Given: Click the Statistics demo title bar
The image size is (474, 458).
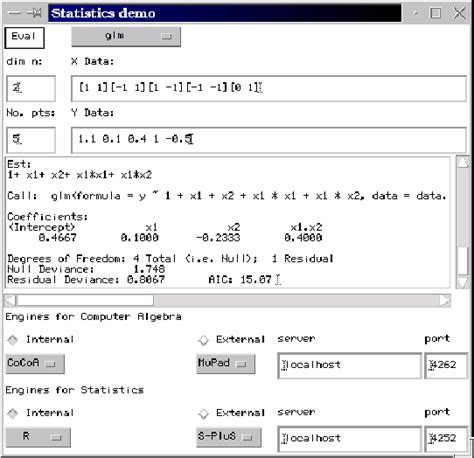Looking at the screenshot, I should (x=225, y=13).
